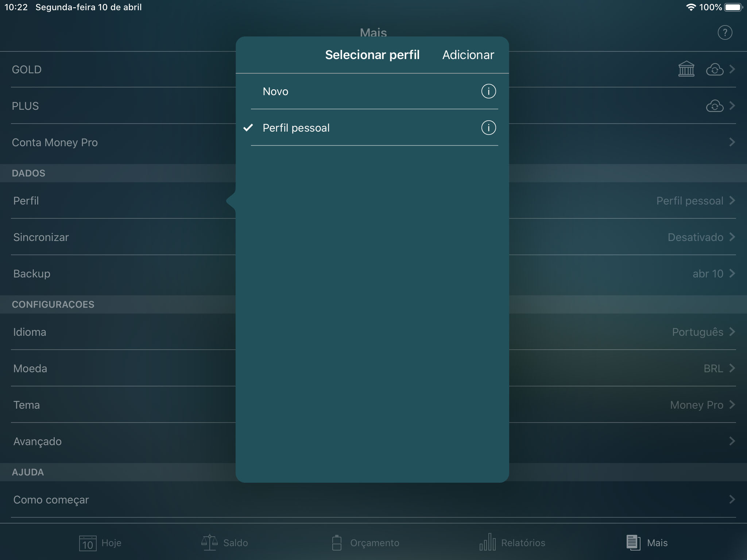Open Moeda BRL currency selector
Screen dimensions: 747x560
tap(719, 368)
